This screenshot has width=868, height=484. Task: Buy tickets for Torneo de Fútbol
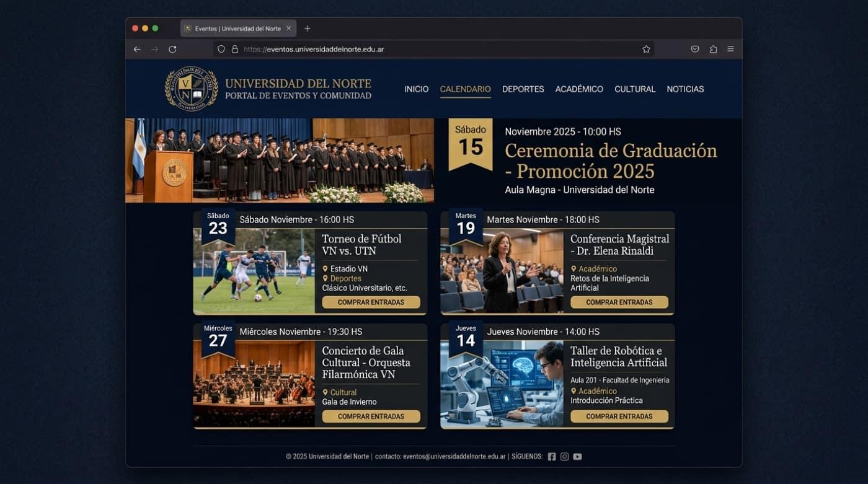click(371, 302)
